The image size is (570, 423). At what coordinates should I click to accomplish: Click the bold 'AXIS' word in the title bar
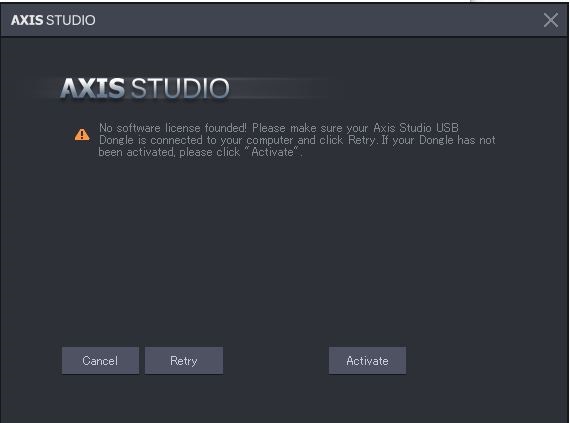27,20
